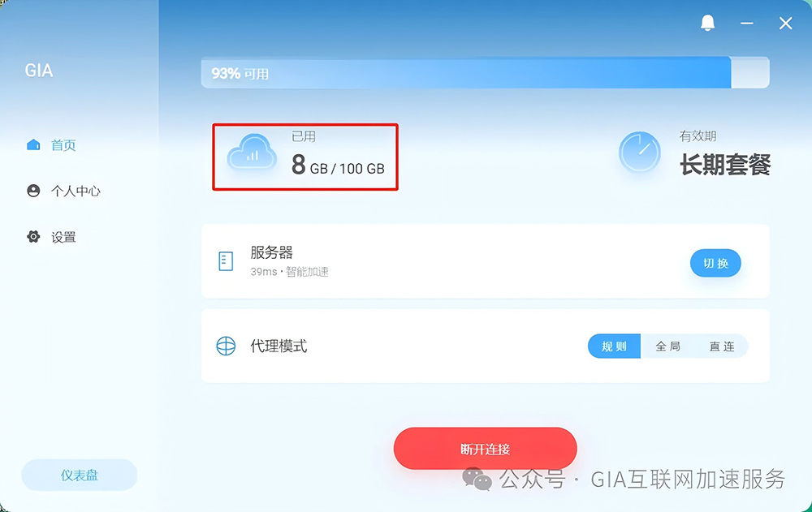The height and width of the screenshot is (512, 812).
Task: Click the 切换 server button
Action: tap(715, 263)
